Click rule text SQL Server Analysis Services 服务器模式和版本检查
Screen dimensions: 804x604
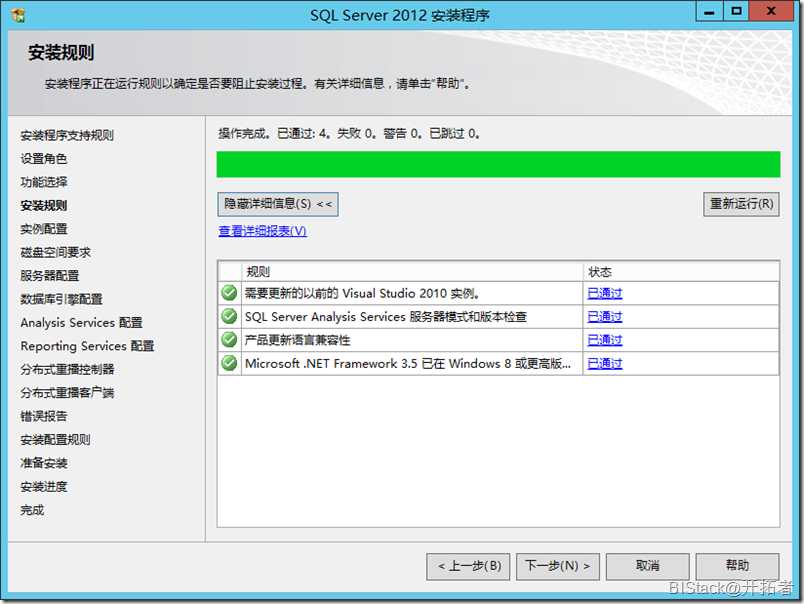(386, 317)
